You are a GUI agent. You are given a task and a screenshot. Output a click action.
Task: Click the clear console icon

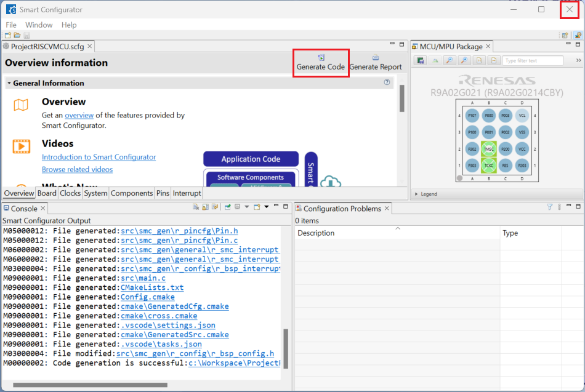(195, 207)
